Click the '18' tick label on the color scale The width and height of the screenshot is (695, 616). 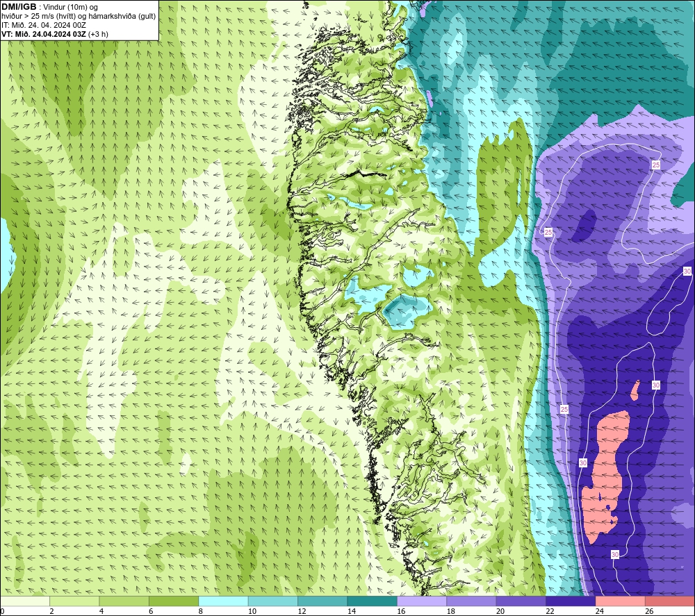(x=451, y=611)
